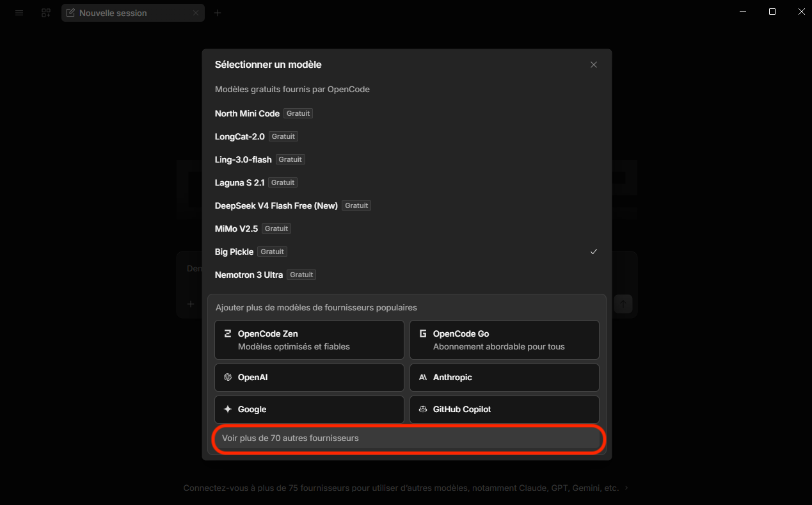Click the Google sparkle icon
This screenshot has height=505, width=812.
click(228, 410)
